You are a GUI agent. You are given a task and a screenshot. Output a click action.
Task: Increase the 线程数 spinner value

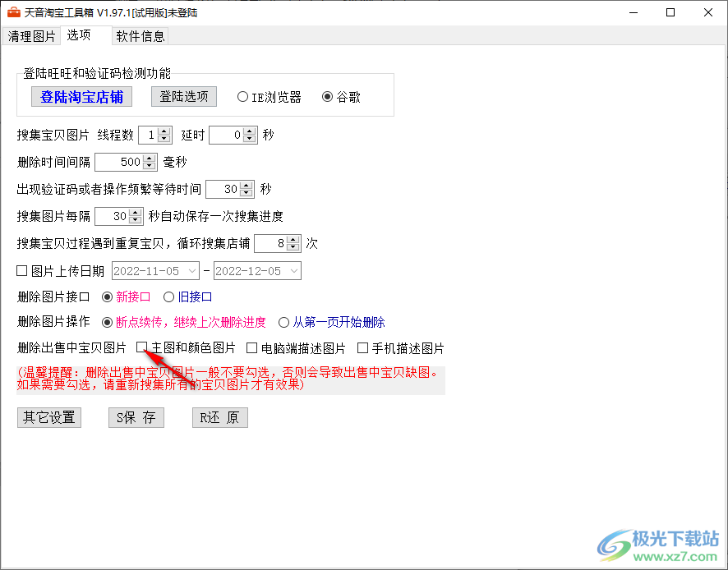pos(164,131)
